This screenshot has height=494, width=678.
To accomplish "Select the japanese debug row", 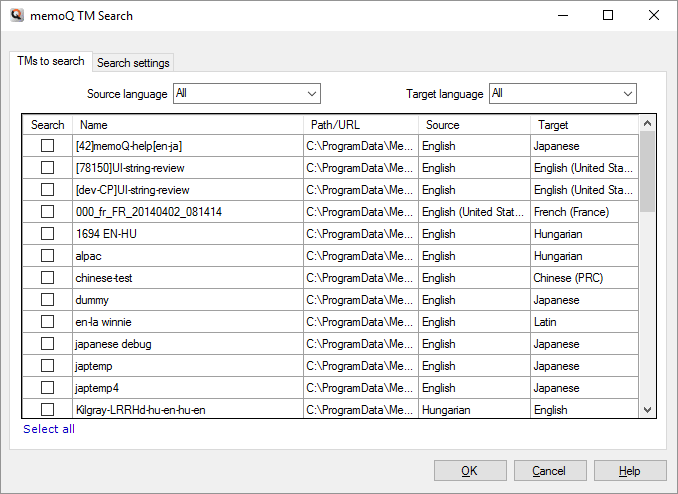I will 186,344.
